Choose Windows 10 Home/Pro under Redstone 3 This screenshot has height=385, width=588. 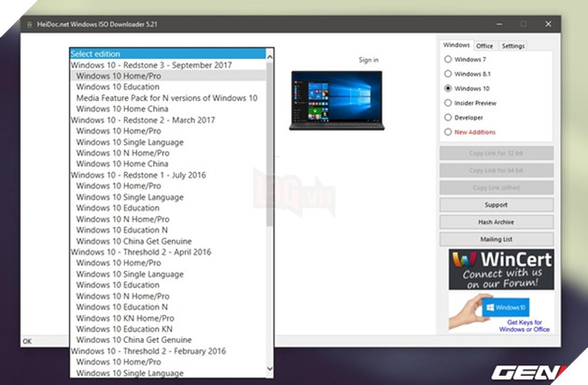coord(168,76)
